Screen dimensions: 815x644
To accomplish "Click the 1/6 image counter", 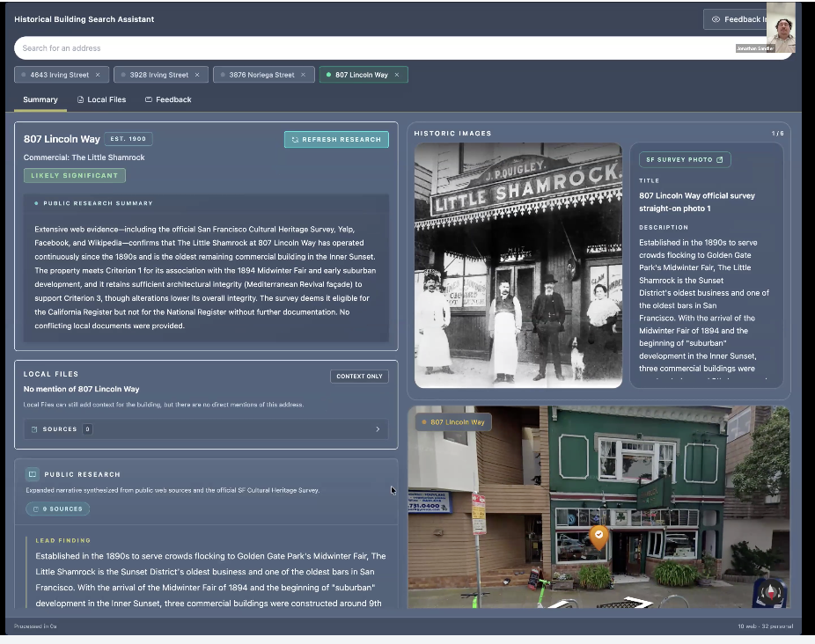I will pyautogui.click(x=777, y=134).
